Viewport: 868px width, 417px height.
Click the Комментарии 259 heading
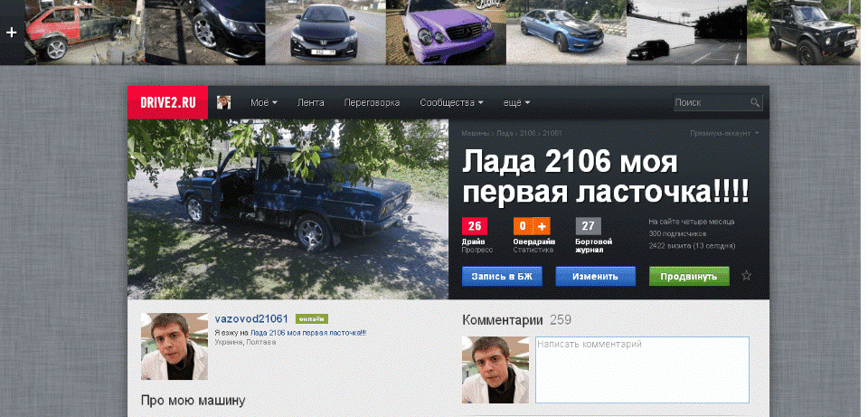point(516,320)
